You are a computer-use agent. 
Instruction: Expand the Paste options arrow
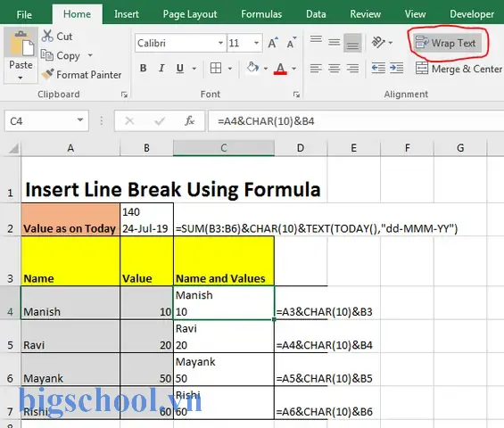pos(21,78)
